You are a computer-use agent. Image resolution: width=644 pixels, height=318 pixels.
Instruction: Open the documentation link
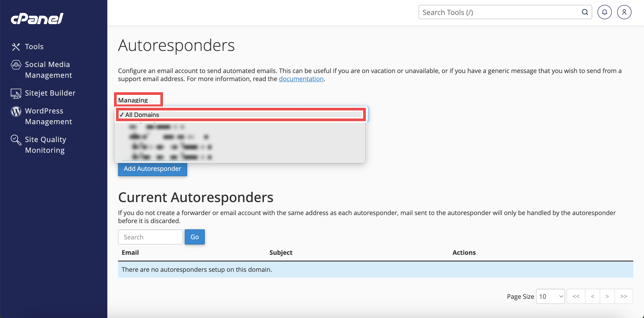pos(301,79)
